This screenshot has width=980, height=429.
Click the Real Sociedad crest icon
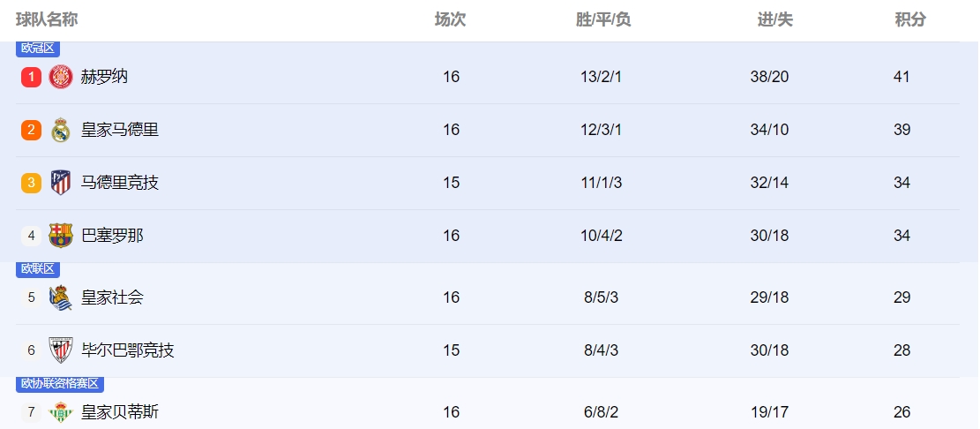coord(61,297)
